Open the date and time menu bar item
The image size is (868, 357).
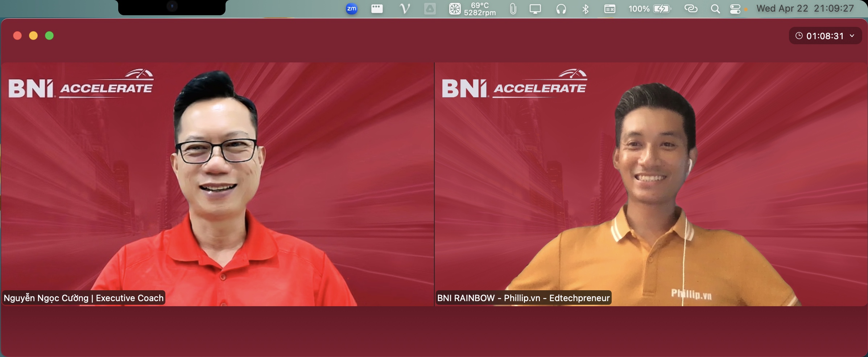pyautogui.click(x=805, y=9)
